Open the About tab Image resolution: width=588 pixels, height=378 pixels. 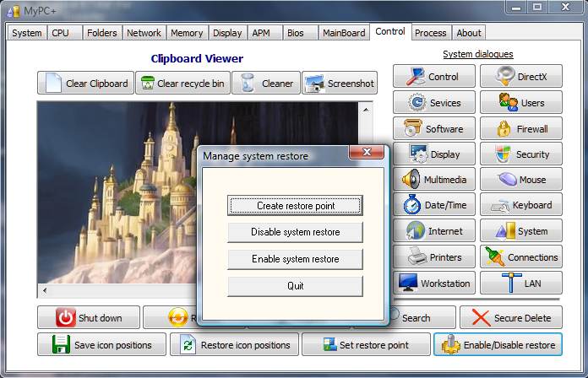pos(469,33)
